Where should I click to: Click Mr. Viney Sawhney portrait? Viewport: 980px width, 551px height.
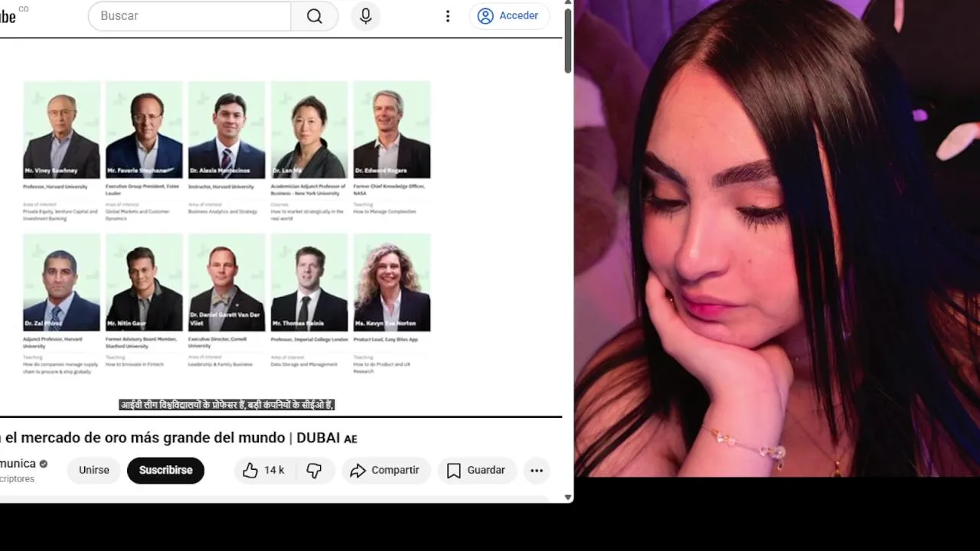tap(61, 130)
